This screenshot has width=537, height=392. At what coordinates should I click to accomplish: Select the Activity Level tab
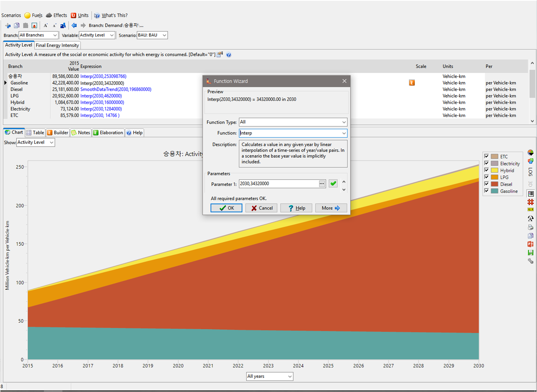(18, 45)
